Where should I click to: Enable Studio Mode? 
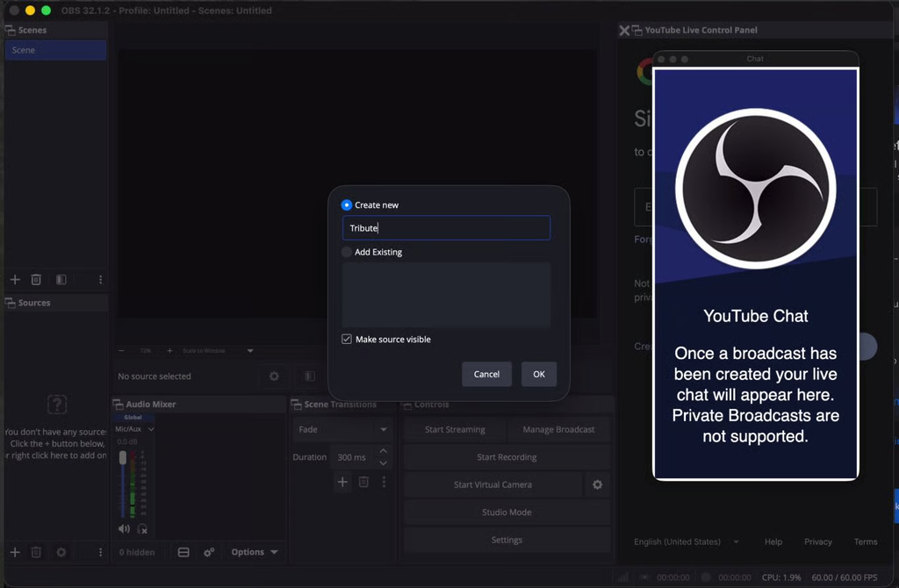tap(507, 513)
